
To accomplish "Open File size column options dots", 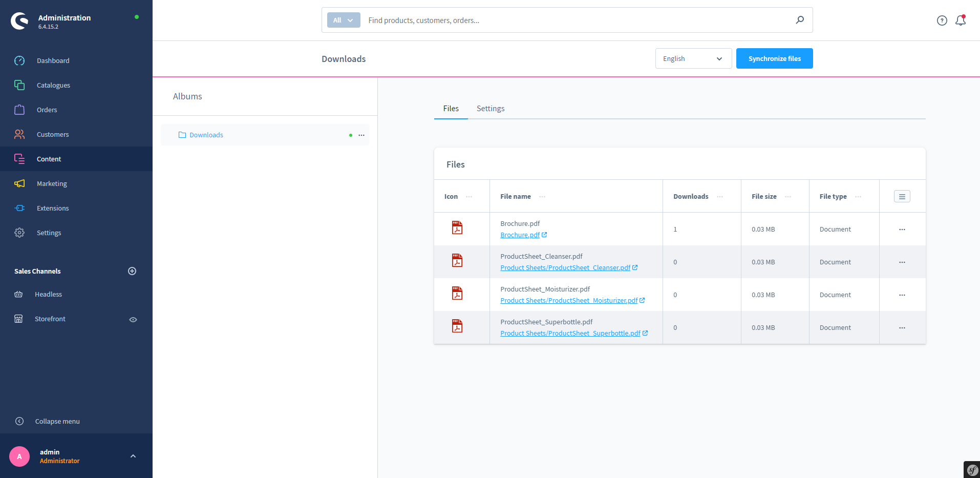I will tap(788, 197).
